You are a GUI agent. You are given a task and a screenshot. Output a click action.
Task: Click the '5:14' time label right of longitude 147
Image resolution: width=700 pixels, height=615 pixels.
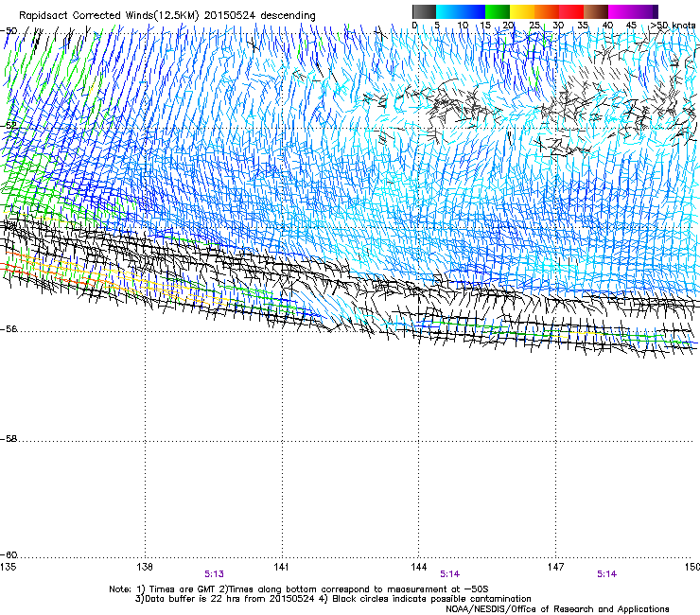[606, 574]
